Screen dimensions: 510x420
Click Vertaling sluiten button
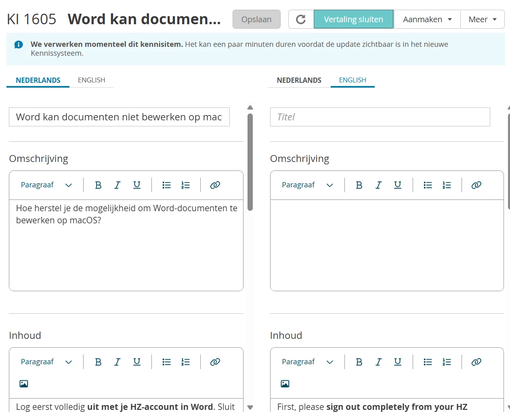pyautogui.click(x=354, y=19)
